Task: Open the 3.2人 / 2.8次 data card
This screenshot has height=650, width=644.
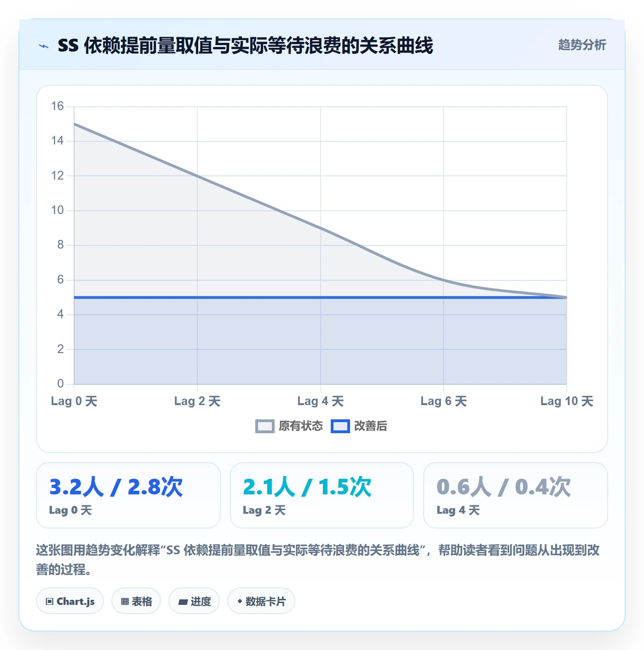Action: pos(128,495)
